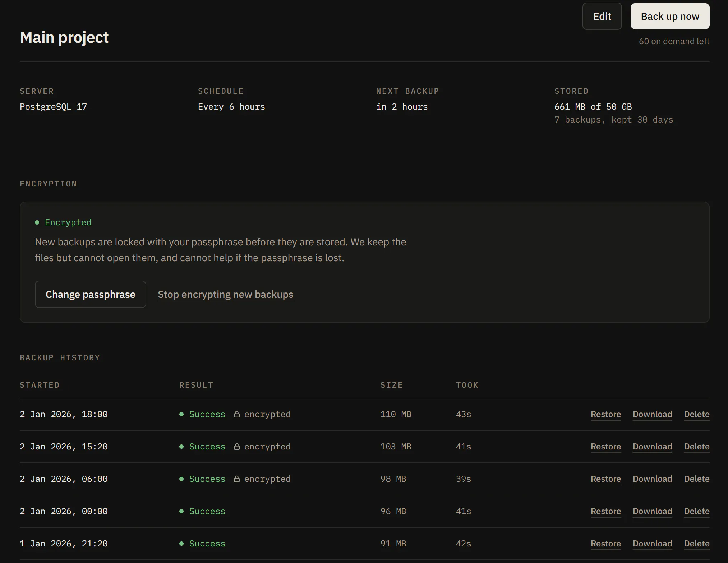Click Stop encrypting new backups link
Image resolution: width=728 pixels, height=563 pixels.
click(226, 294)
